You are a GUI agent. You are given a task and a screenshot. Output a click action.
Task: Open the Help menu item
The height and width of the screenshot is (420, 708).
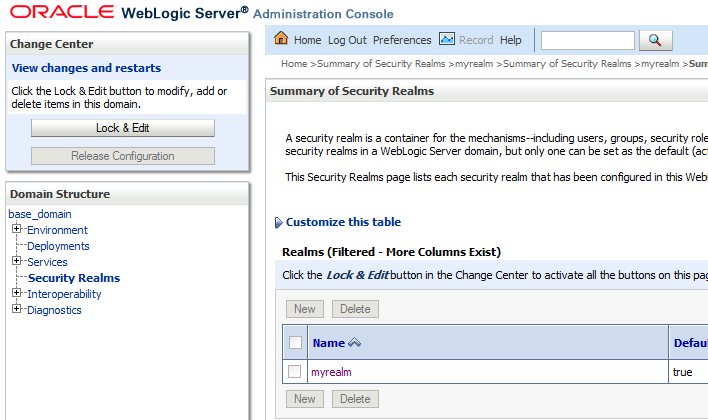510,40
